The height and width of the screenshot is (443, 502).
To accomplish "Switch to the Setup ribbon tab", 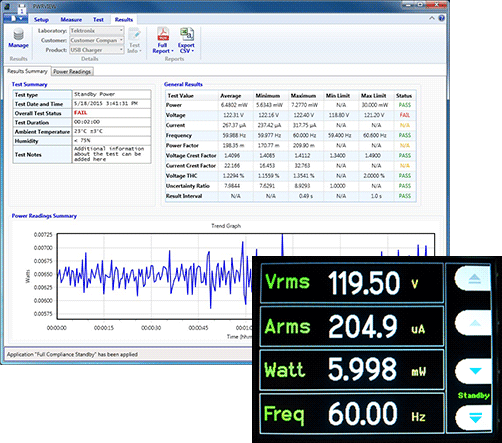I will pyautogui.click(x=41, y=20).
